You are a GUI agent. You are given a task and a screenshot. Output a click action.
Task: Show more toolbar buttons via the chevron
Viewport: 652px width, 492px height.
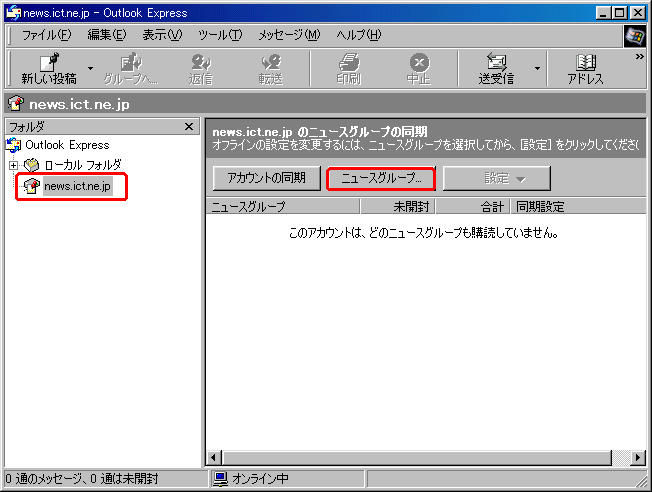click(640, 57)
